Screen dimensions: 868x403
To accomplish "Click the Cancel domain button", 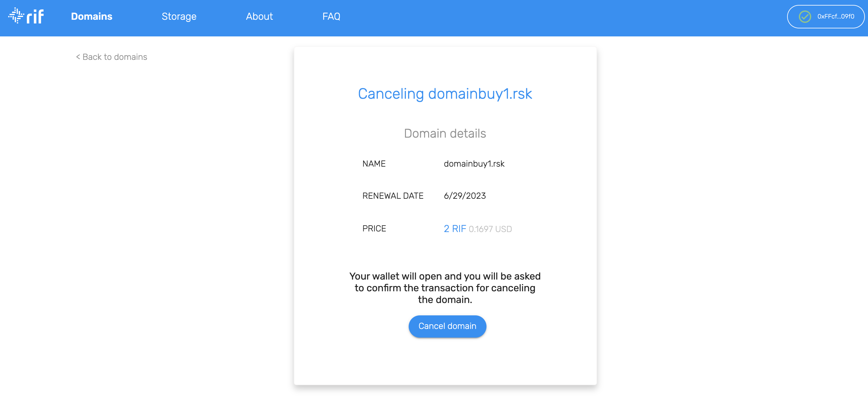I will (447, 326).
